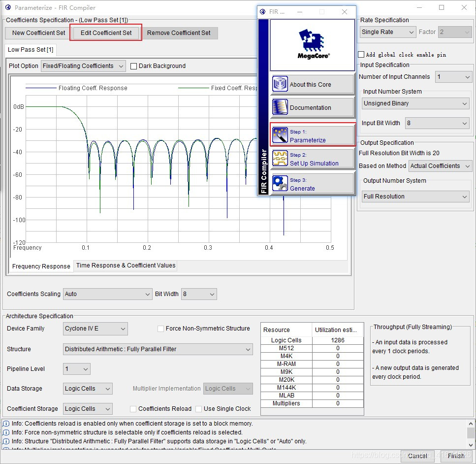Open the Actual Coefficients method dropdown
The height and width of the screenshot is (464, 476).
(440, 166)
